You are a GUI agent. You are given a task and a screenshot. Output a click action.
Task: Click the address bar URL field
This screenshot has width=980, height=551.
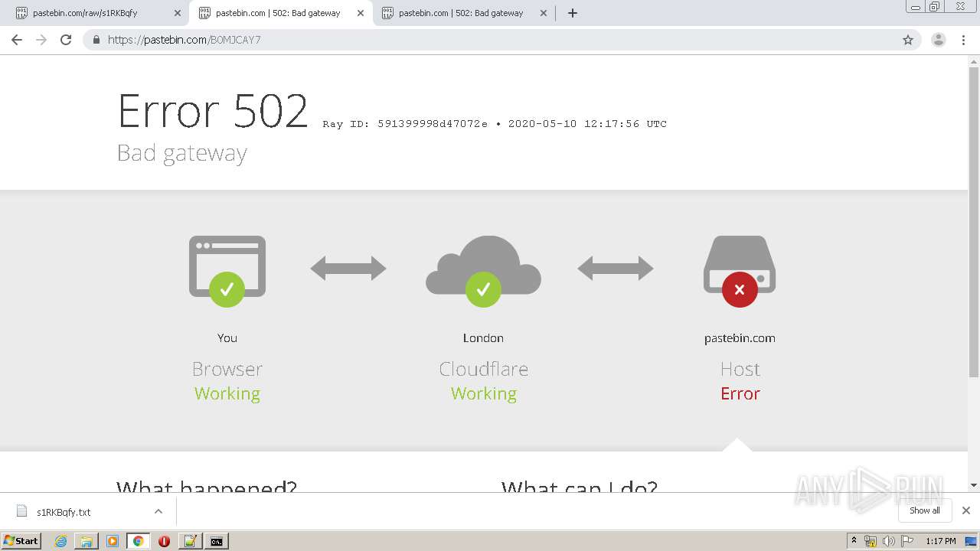[x=501, y=40]
